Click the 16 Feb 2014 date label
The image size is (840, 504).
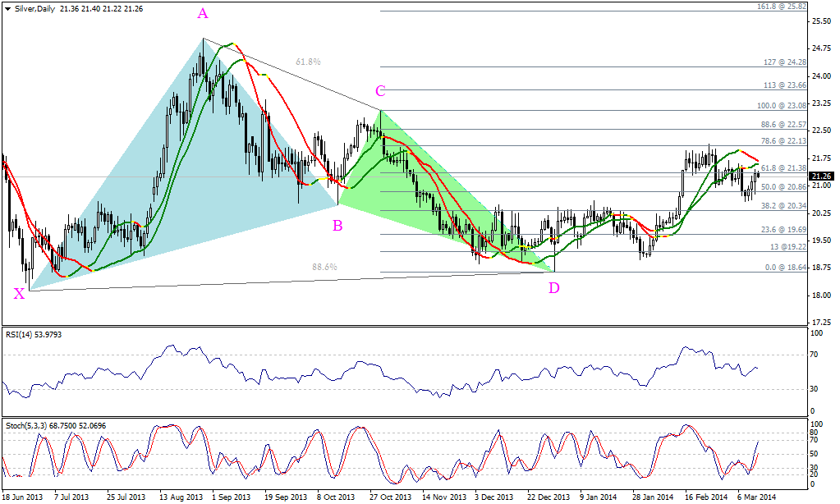coord(707,497)
